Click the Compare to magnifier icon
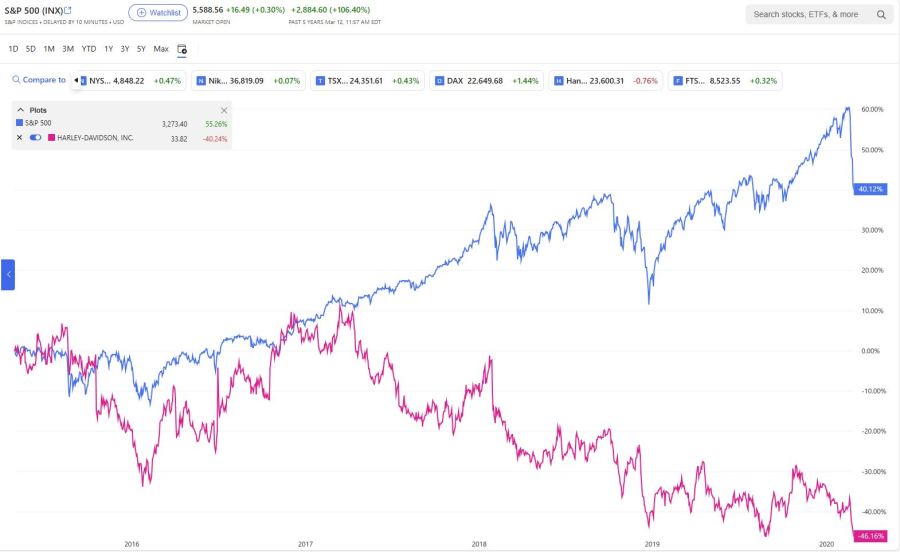The height and width of the screenshot is (552, 900). (16, 80)
